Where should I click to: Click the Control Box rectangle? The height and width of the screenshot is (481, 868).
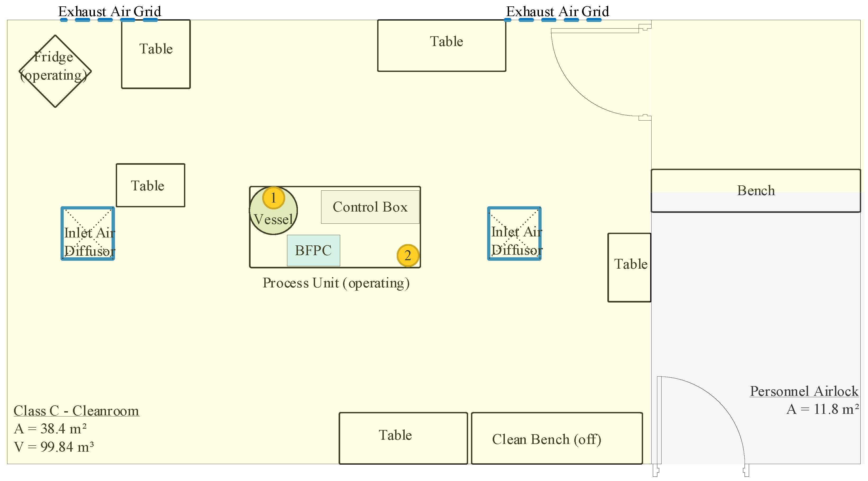(370, 207)
